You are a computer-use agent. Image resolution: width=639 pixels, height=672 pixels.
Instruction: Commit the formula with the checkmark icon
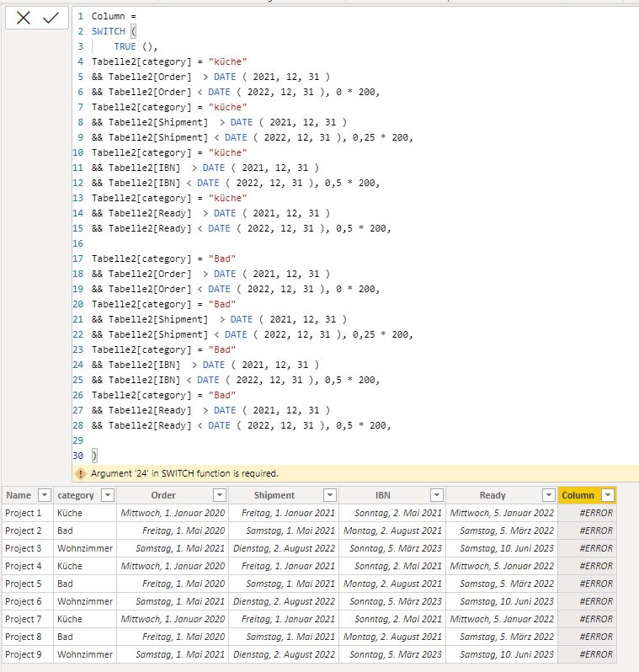click(51, 18)
